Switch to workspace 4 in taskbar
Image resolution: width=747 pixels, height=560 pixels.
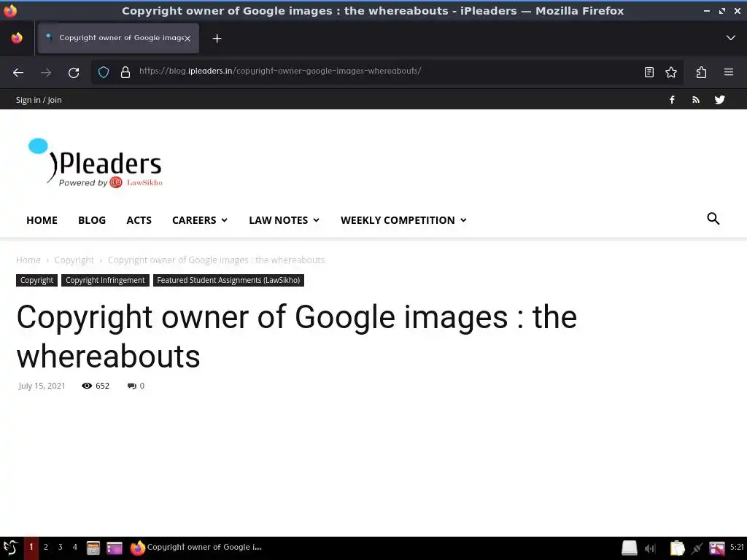75,547
